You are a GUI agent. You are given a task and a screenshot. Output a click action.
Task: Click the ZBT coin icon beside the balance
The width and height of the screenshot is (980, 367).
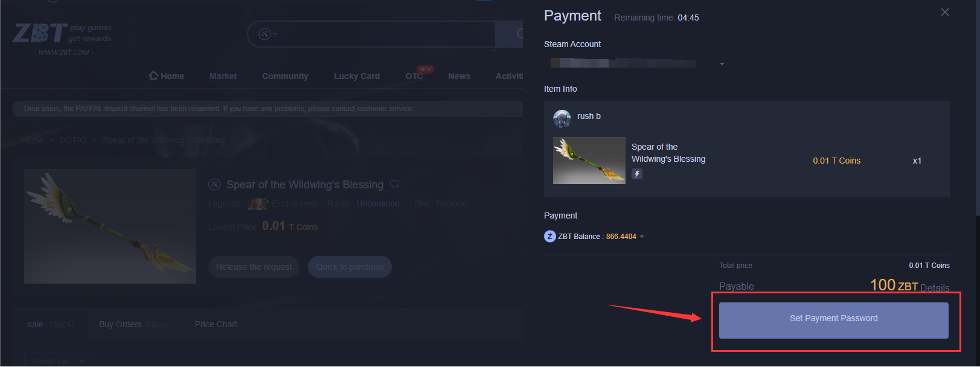pos(549,237)
